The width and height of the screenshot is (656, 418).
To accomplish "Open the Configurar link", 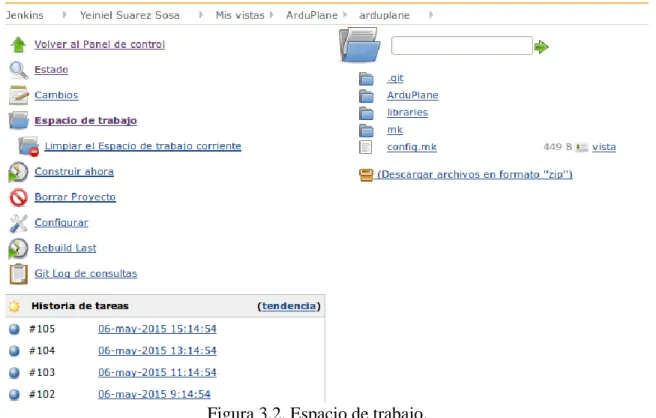I will [x=62, y=223].
